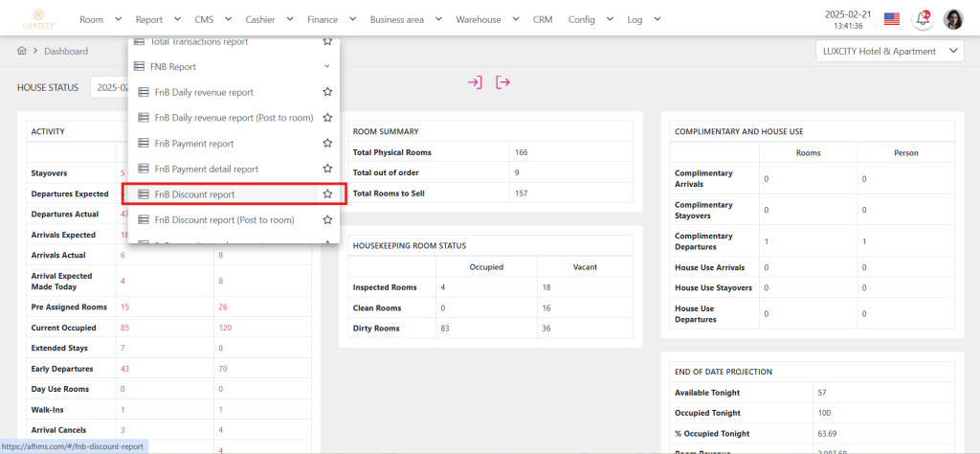Image resolution: width=980 pixels, height=454 pixels.
Task: Open LUXCITY Hotel & Apartment dropdown
Action: point(889,51)
